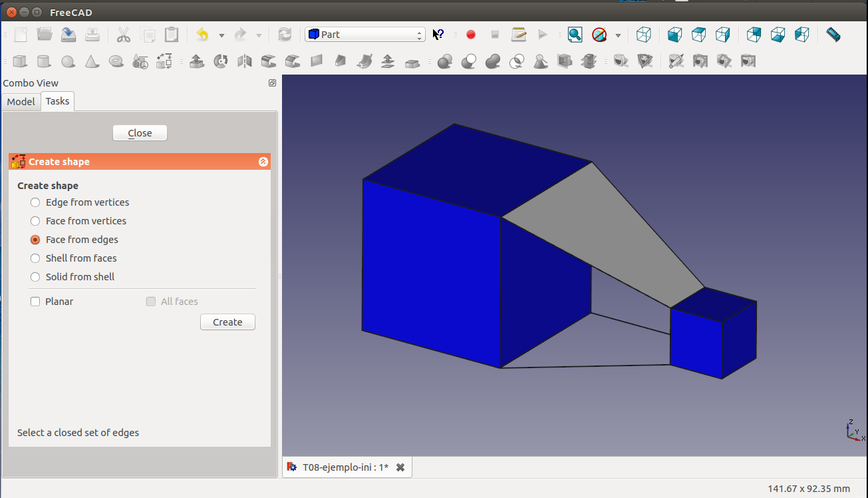868x498 pixels.
Task: Switch to the Model tab
Action: (x=21, y=102)
